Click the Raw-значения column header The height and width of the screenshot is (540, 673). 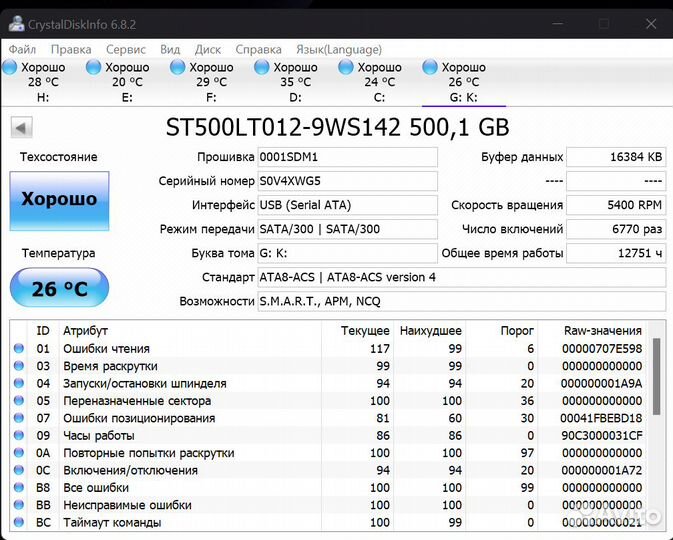[x=603, y=331]
